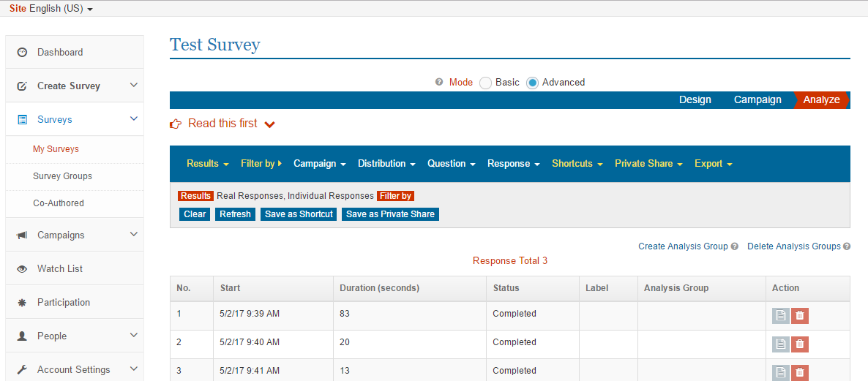Open the Results dropdown menu
The image size is (868, 381).
tap(208, 164)
